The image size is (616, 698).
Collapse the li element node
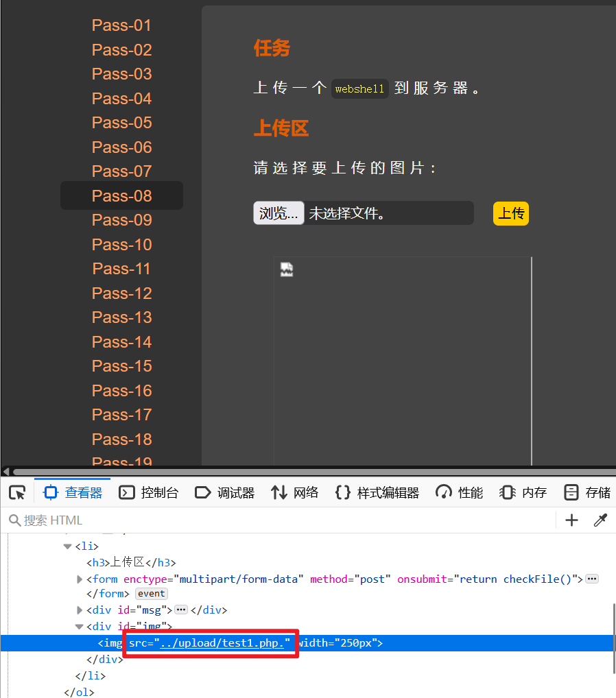point(68,546)
